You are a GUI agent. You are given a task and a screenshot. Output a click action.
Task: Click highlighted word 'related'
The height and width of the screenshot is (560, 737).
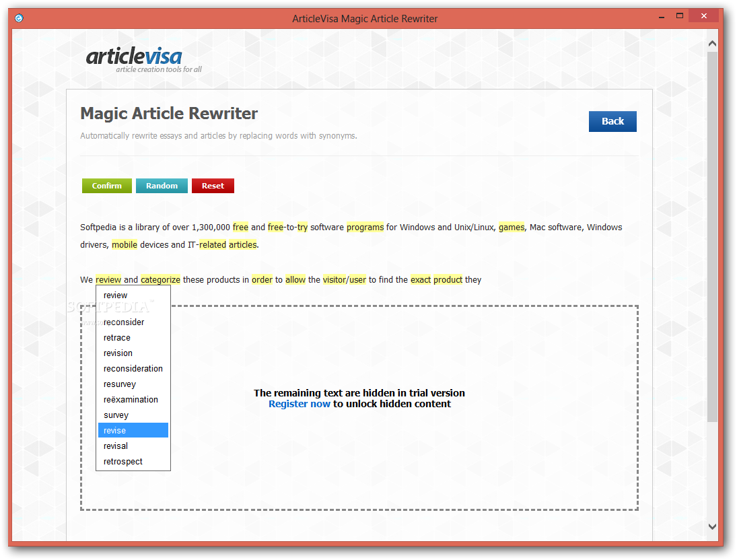click(213, 244)
